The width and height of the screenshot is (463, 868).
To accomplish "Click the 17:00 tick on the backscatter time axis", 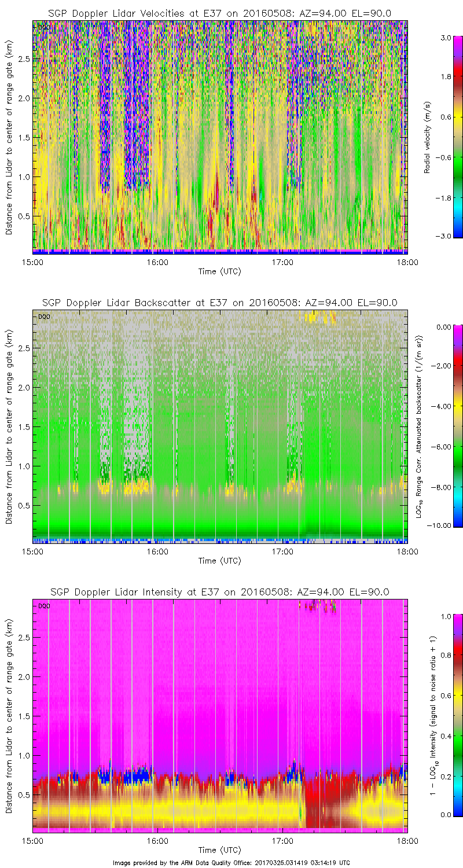I will pos(282,551).
